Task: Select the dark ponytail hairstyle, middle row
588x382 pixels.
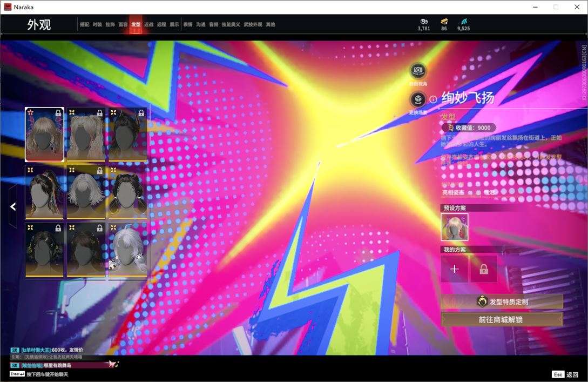Action: pyautogui.click(x=45, y=192)
